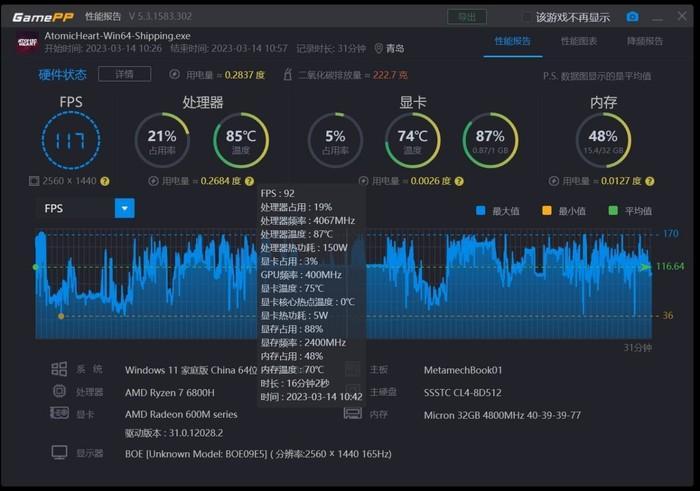
Task: Click the 导出 export button
Action: [467, 17]
